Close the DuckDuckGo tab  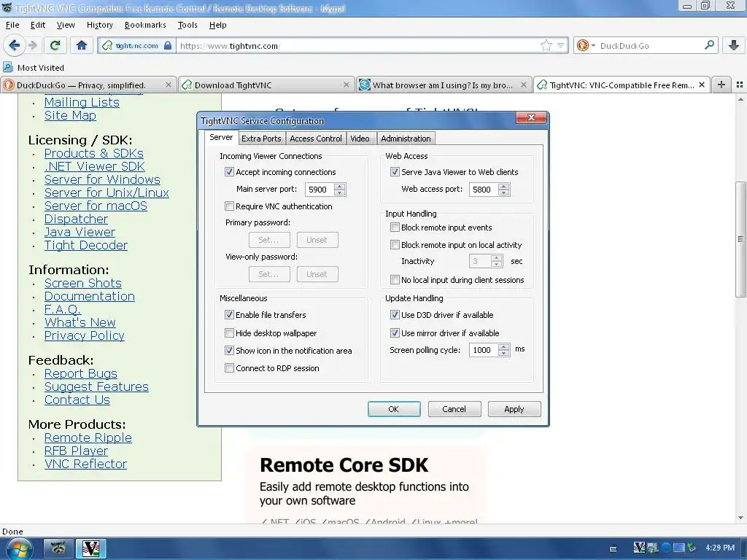tap(169, 85)
